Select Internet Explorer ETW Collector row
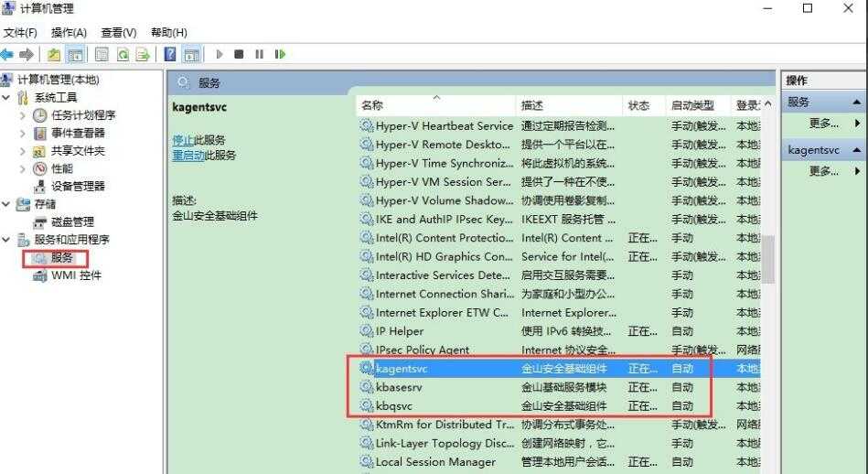The width and height of the screenshot is (868, 474). (x=559, y=313)
